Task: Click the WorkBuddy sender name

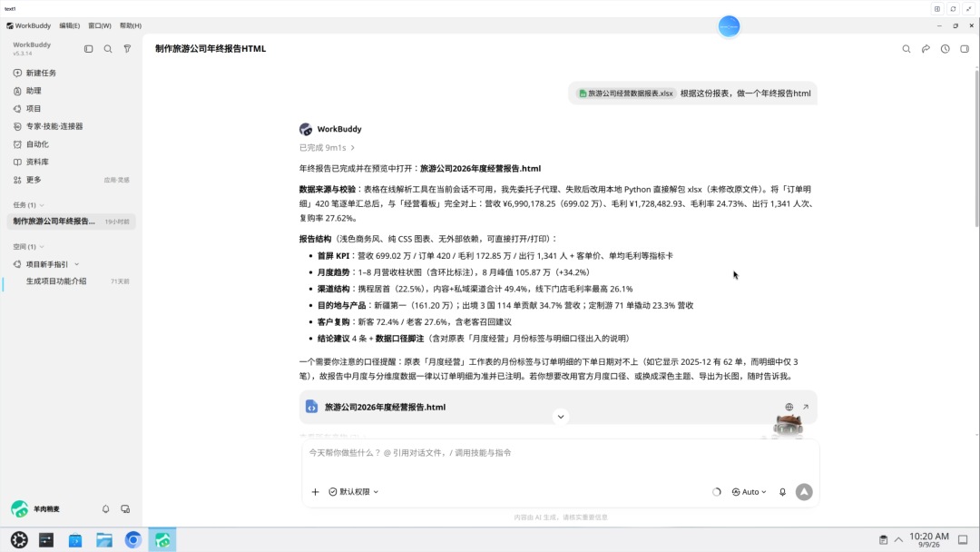Action: coord(339,130)
